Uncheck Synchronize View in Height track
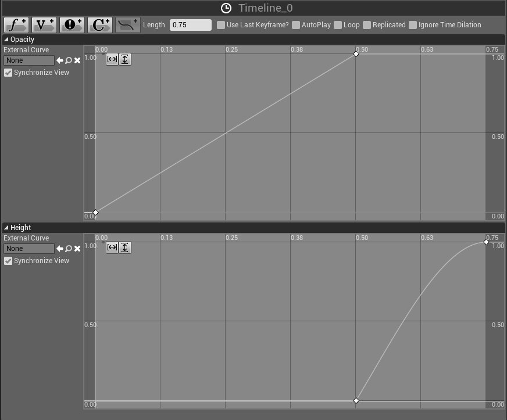Screen dimensions: 507x420 point(8,261)
